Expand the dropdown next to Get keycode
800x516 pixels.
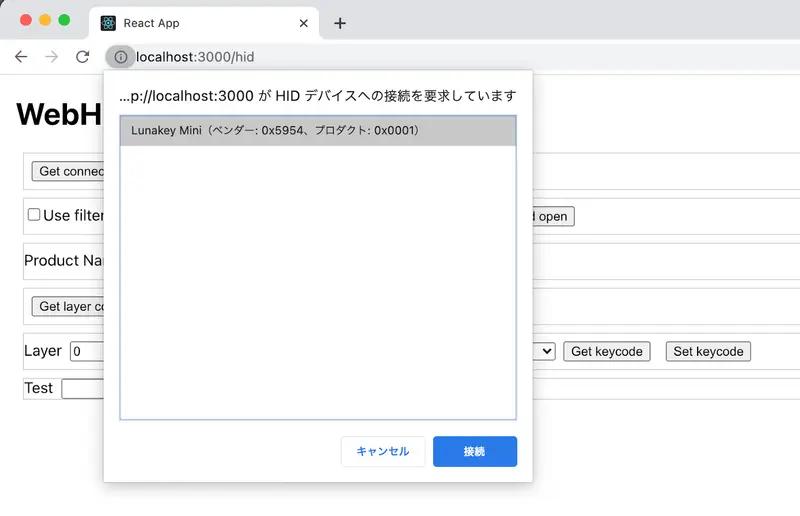[x=544, y=351]
